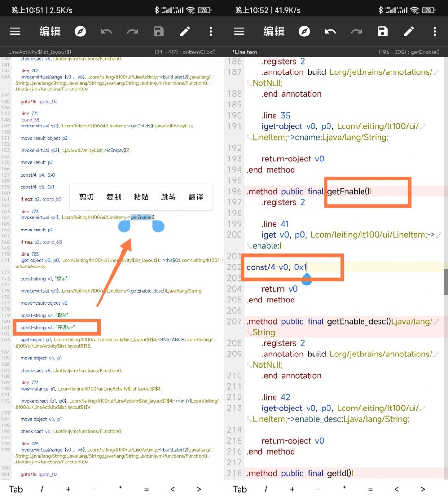Save the modified LineItem file
448x498 pixels.
[x=383, y=32]
